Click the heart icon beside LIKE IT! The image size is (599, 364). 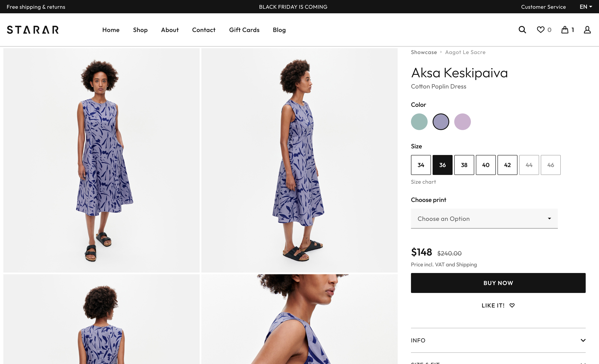512,305
